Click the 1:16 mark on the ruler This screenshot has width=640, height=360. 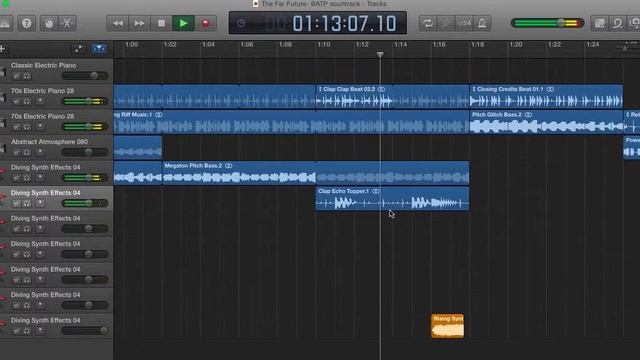439,44
